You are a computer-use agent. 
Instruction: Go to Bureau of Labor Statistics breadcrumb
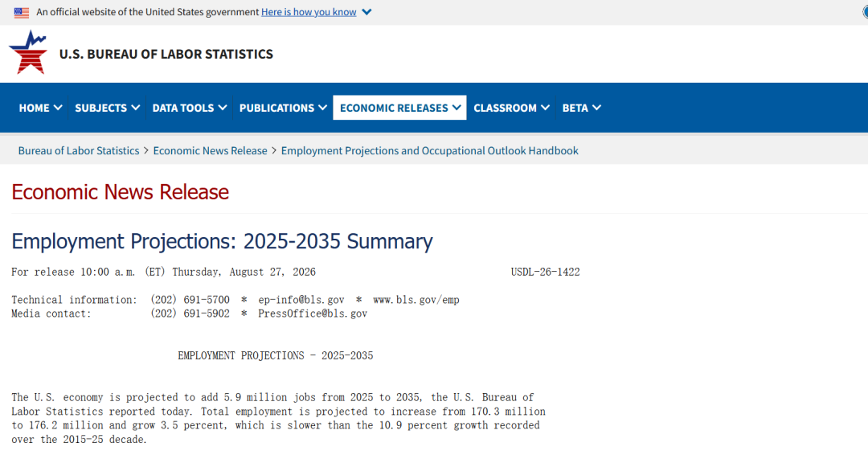click(x=79, y=150)
